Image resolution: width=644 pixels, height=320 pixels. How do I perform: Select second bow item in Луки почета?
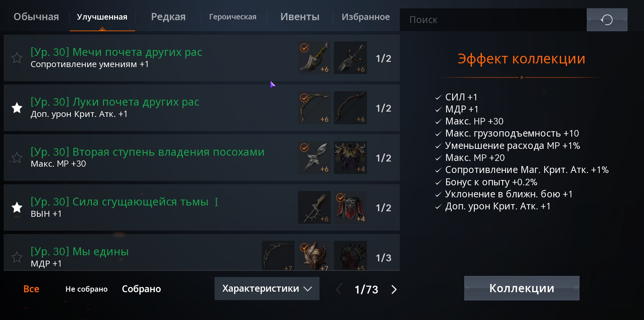coord(350,108)
